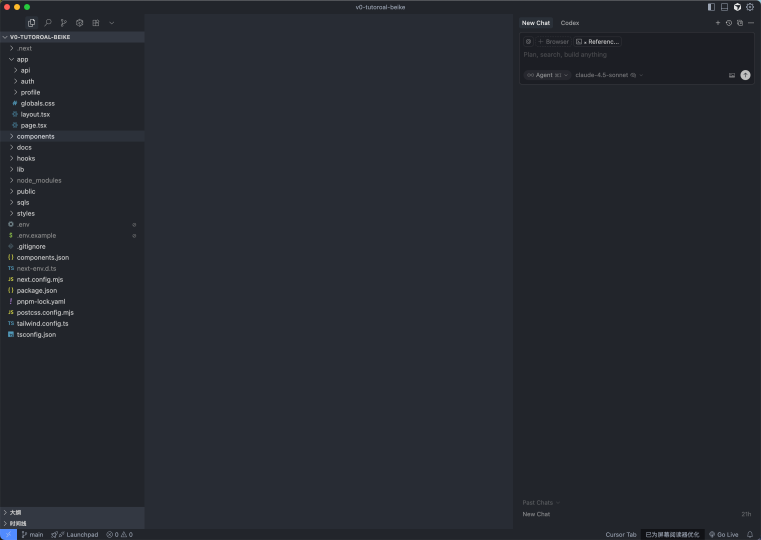The height and width of the screenshot is (540, 761).
Task: Open package.json in the file tree
Action: click(x=37, y=290)
